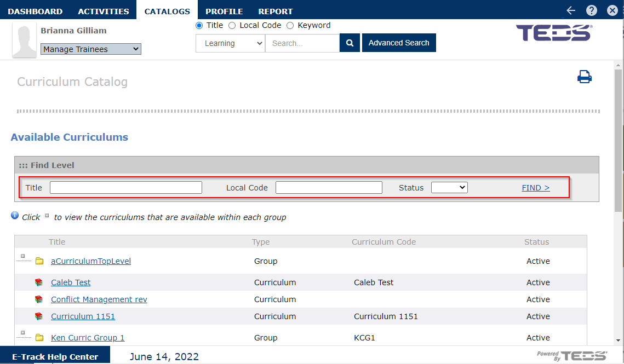
Task: Click the back arrow icon
Action: (x=571, y=10)
